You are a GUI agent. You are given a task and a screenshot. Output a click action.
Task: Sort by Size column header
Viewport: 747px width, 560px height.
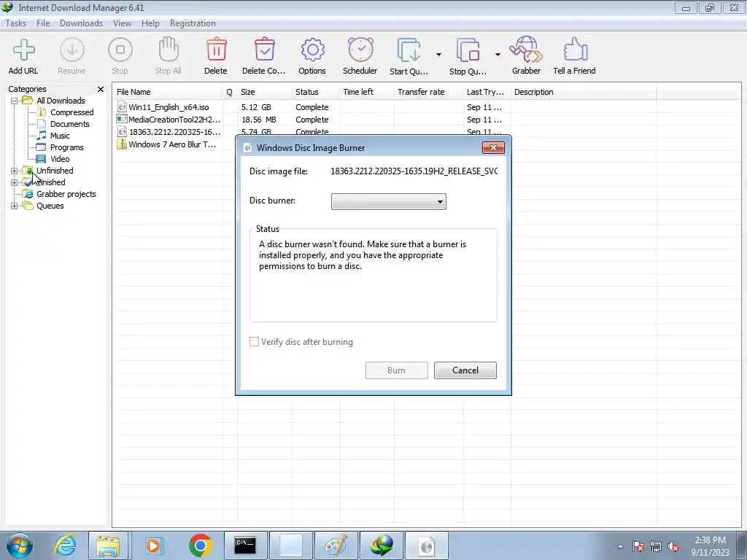click(x=264, y=92)
